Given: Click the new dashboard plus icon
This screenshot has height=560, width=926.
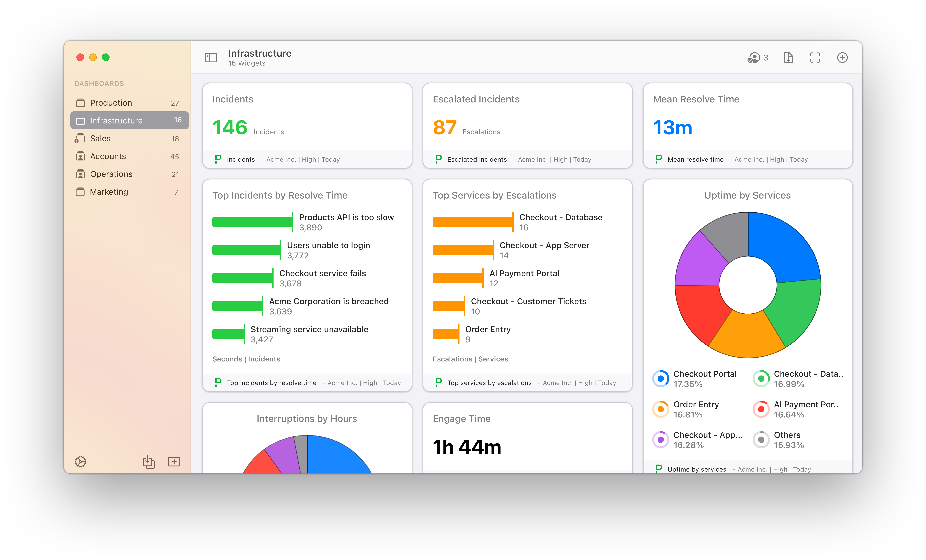Looking at the screenshot, I should pos(174,462).
